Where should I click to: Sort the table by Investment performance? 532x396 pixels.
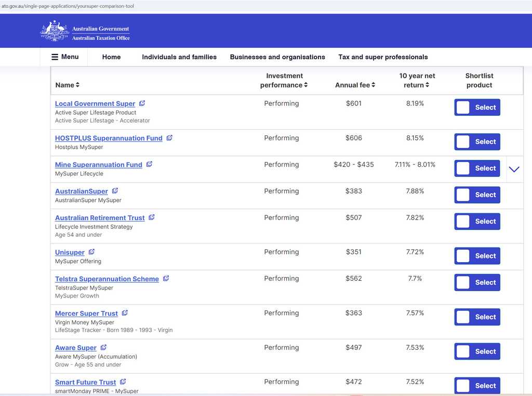click(x=284, y=80)
